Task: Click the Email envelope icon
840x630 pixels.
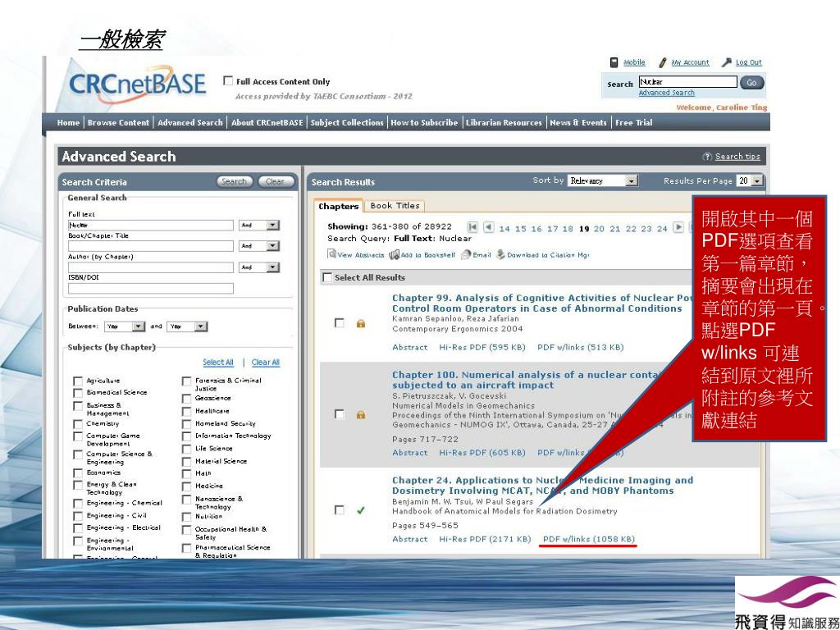Action: tap(466, 255)
